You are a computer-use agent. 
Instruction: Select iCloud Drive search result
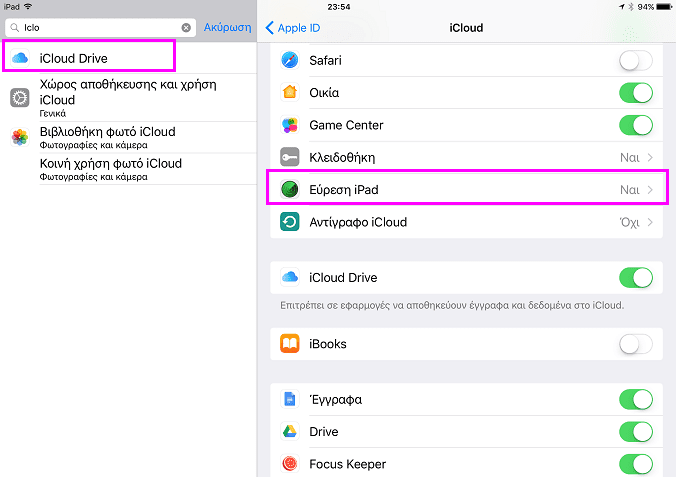128,58
